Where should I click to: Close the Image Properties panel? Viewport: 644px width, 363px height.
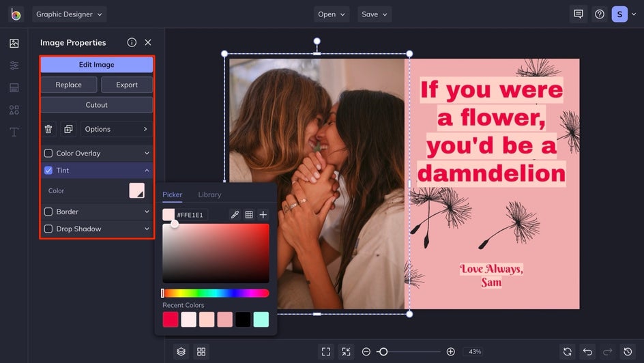[148, 42]
